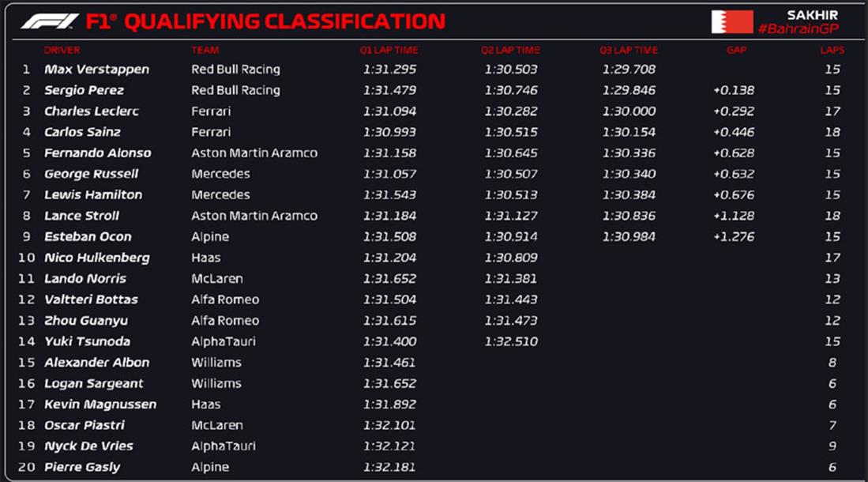Image resolution: width=868 pixels, height=482 pixels.
Task: Click Nico Hulkenberg's row name
Action: 96,258
